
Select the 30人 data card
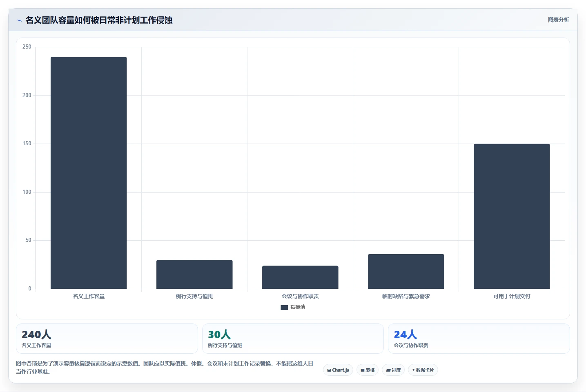click(x=293, y=339)
